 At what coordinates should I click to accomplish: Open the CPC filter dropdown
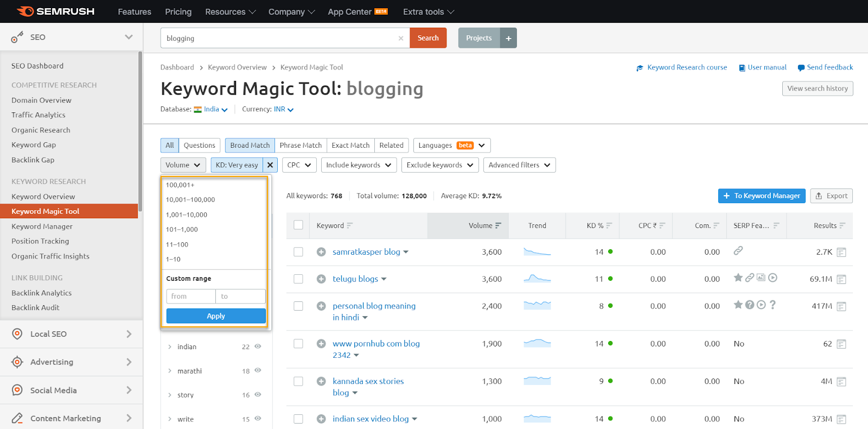click(x=299, y=165)
